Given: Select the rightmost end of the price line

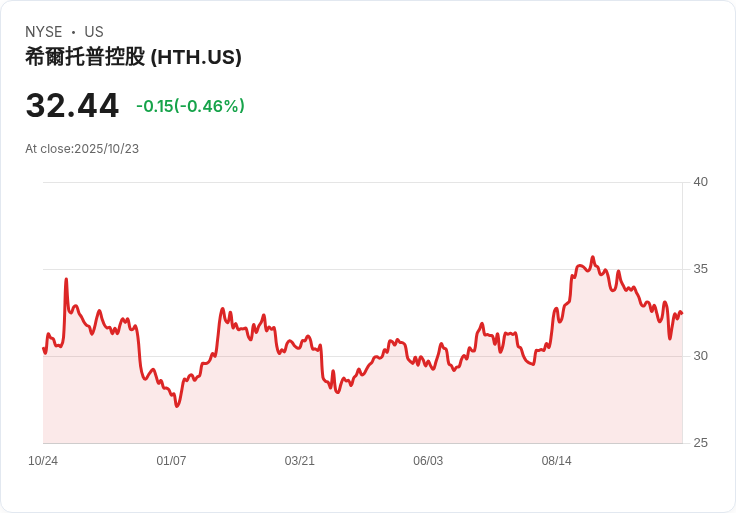Looking at the screenshot, I should click(x=681, y=312).
